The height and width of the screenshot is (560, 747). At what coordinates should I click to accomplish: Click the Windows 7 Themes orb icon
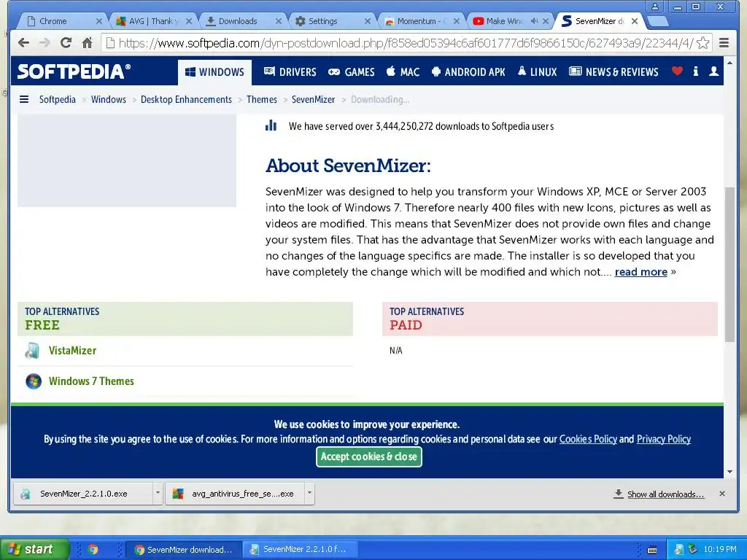click(x=34, y=381)
